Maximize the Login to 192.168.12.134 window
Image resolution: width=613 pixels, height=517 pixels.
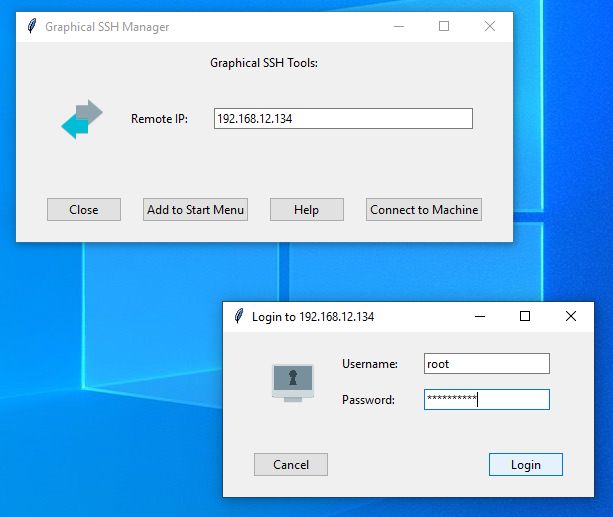point(525,316)
